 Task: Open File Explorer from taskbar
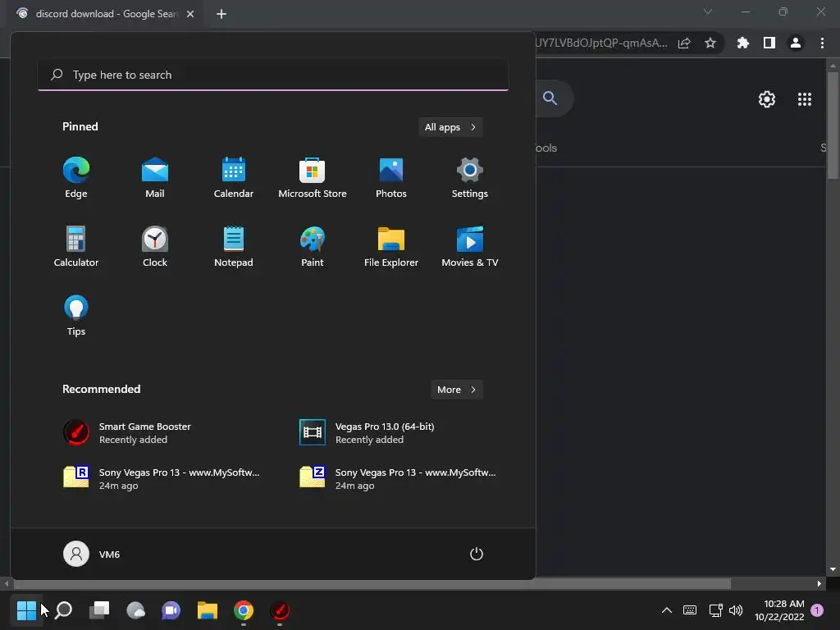click(x=208, y=610)
